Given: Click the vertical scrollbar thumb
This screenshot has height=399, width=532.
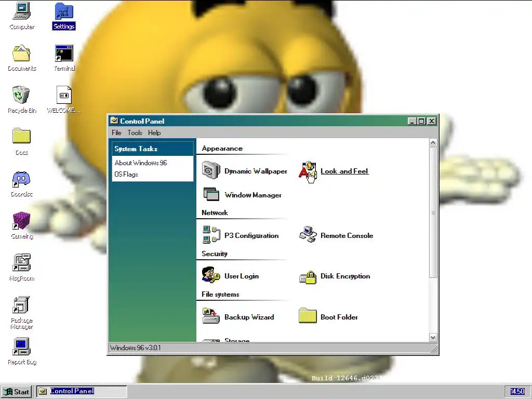Looking at the screenshot, I should (433, 212).
